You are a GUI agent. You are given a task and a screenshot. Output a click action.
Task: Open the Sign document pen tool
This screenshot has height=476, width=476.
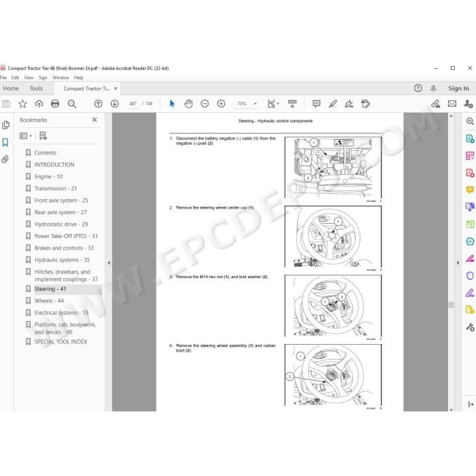point(349,104)
